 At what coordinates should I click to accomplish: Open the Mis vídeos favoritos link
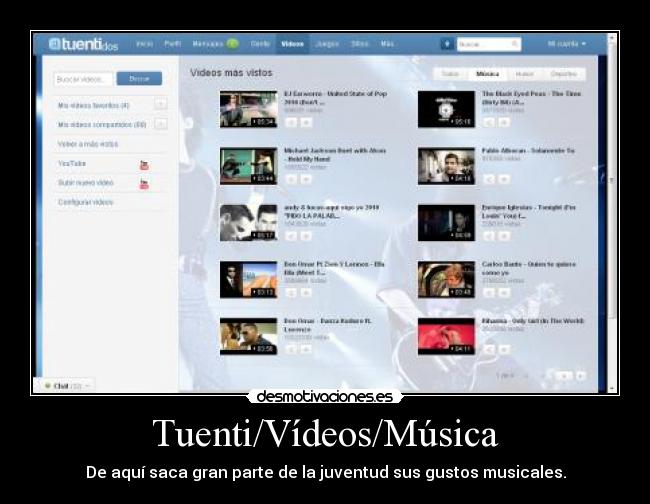click(x=94, y=105)
